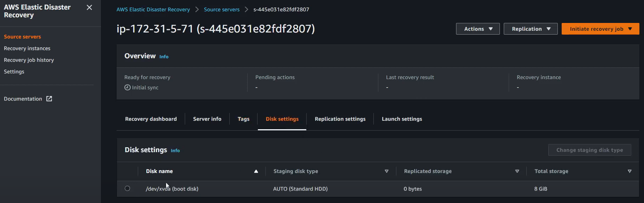This screenshot has height=203, width=644.
Task: Click the Replicated storage column header
Action: pos(428,171)
